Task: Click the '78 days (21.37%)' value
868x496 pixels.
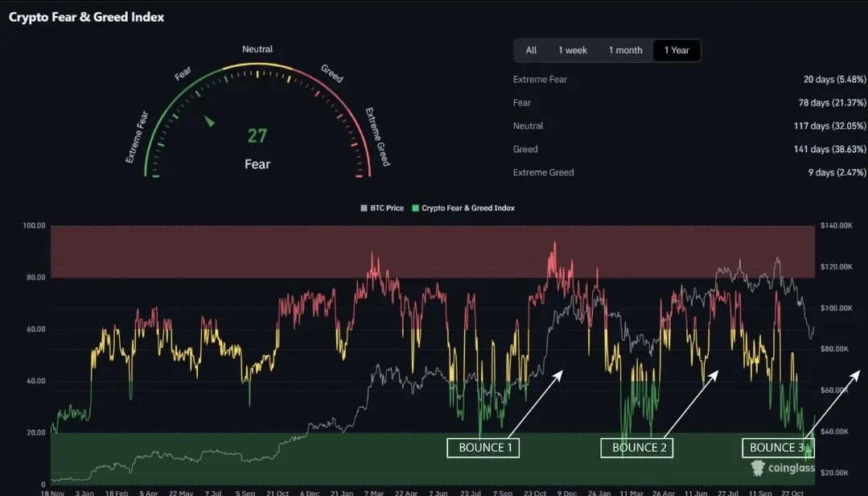Action: coord(833,102)
